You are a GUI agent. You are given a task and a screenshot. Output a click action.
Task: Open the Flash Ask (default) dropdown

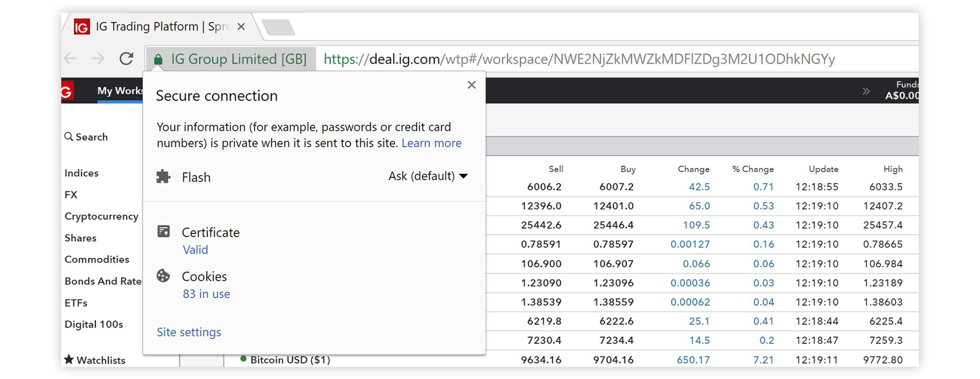[x=428, y=176]
